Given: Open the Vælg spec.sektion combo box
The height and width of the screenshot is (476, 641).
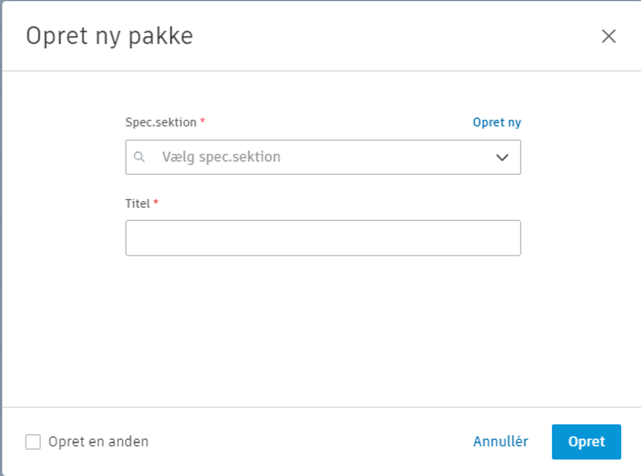Looking at the screenshot, I should pyautogui.click(x=322, y=157).
